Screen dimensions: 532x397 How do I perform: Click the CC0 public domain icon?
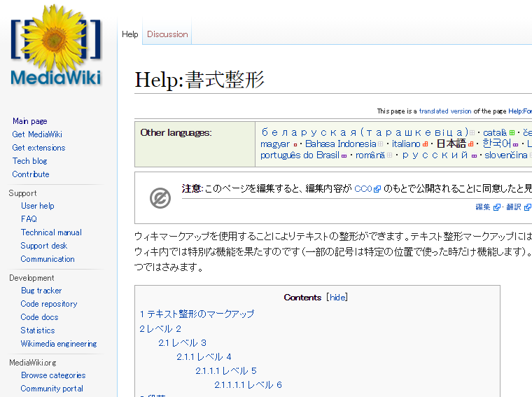pyautogui.click(x=160, y=198)
